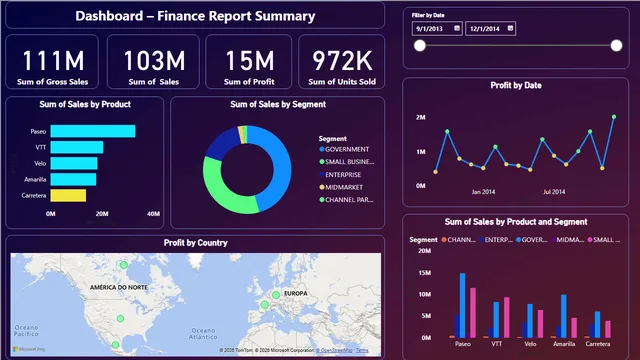
Task: Click the SMALL BUSINE... legend entry
Action: (347, 162)
